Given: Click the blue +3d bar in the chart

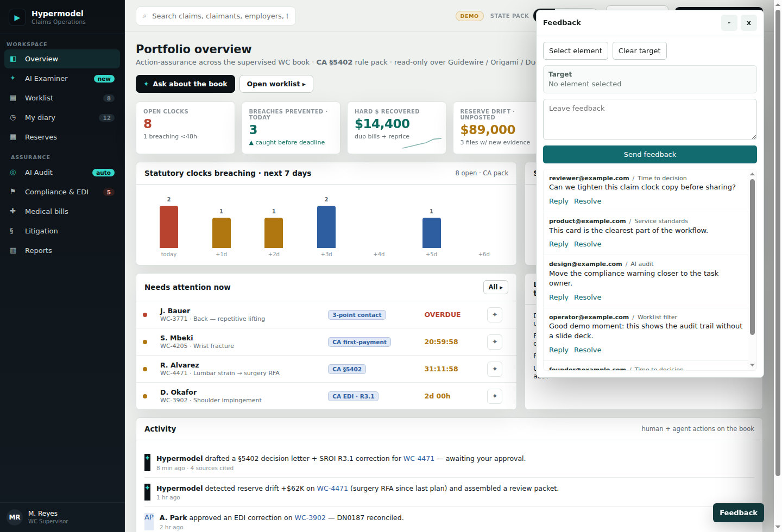Looking at the screenshot, I should click(x=326, y=227).
